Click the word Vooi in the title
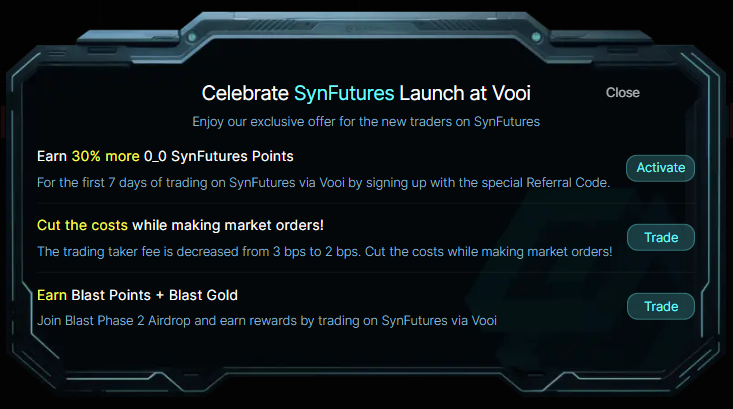Image resolution: width=733 pixels, height=409 pixels. 508,93
